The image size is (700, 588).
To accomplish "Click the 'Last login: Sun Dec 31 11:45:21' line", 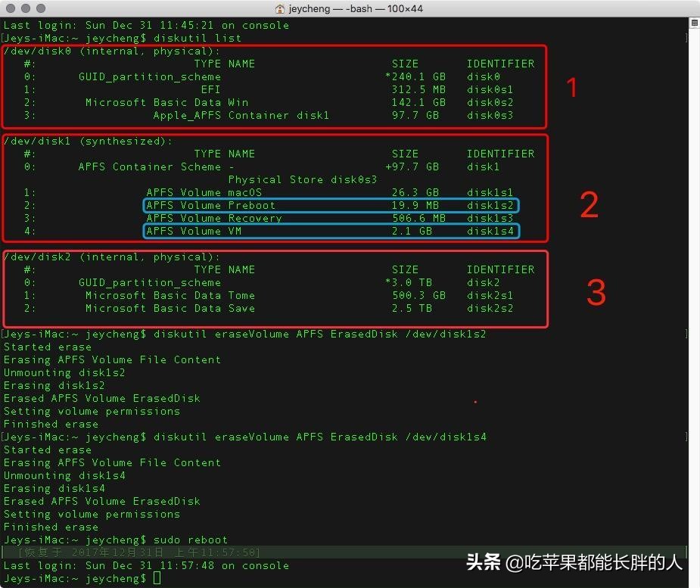I will point(146,26).
